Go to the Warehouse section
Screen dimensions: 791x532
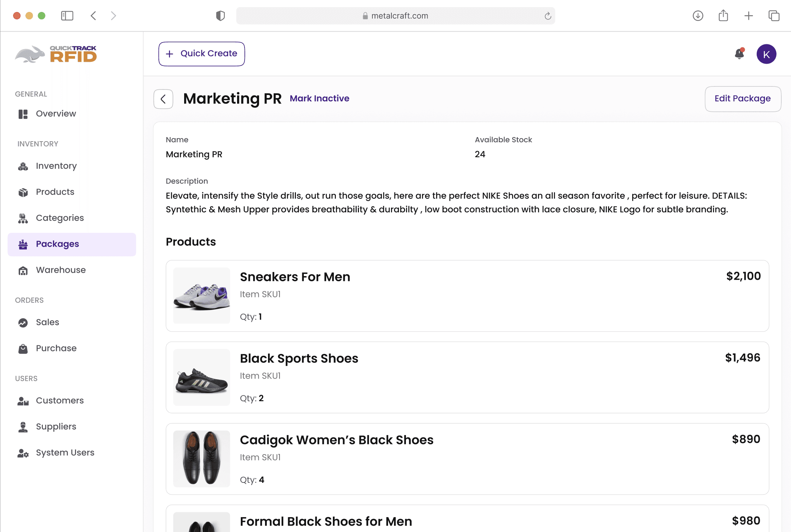click(x=60, y=270)
